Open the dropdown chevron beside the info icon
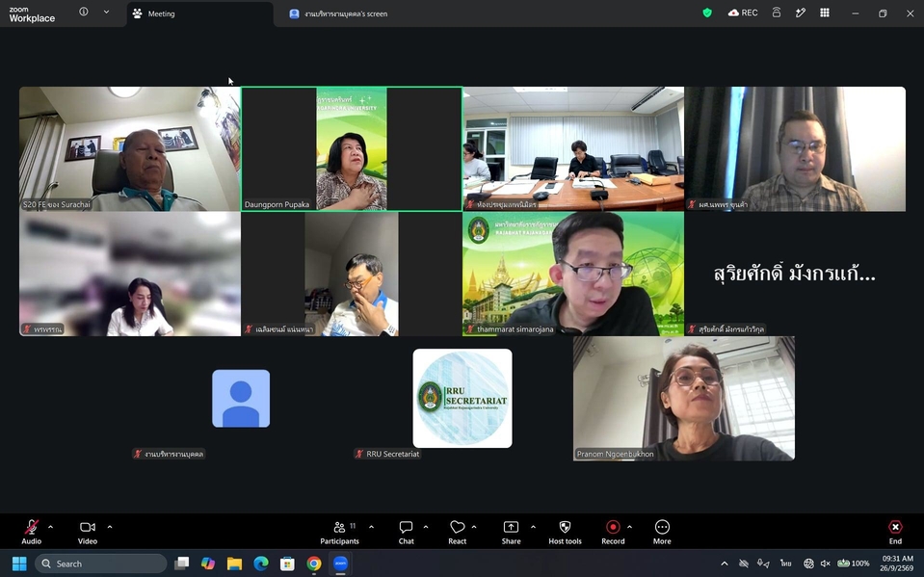924x577 pixels. [x=106, y=12]
